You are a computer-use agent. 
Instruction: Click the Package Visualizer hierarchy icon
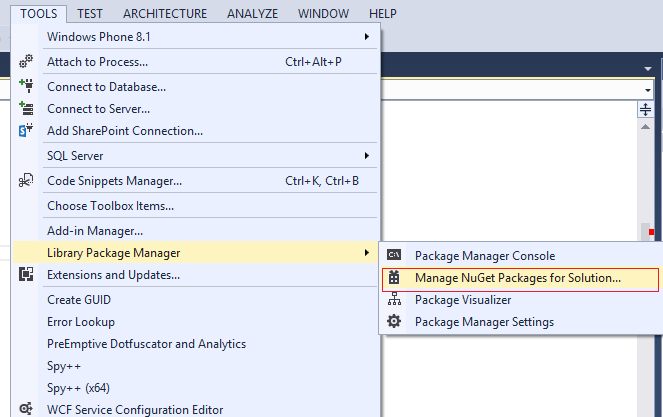[x=394, y=299]
